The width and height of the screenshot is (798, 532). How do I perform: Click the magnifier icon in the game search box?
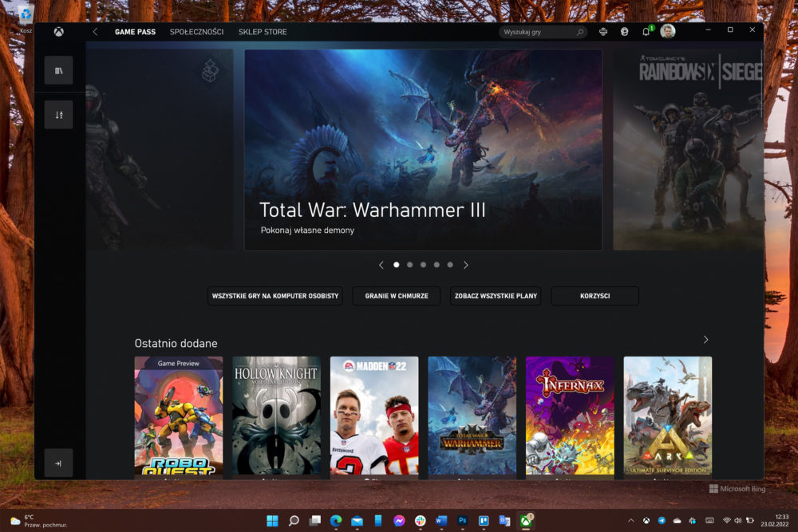579,32
